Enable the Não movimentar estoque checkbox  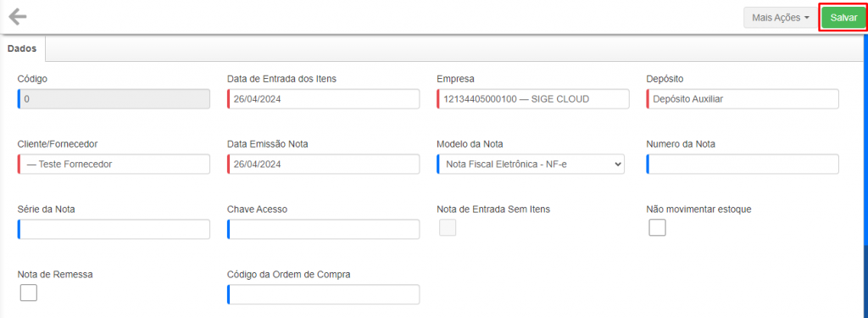tap(657, 227)
